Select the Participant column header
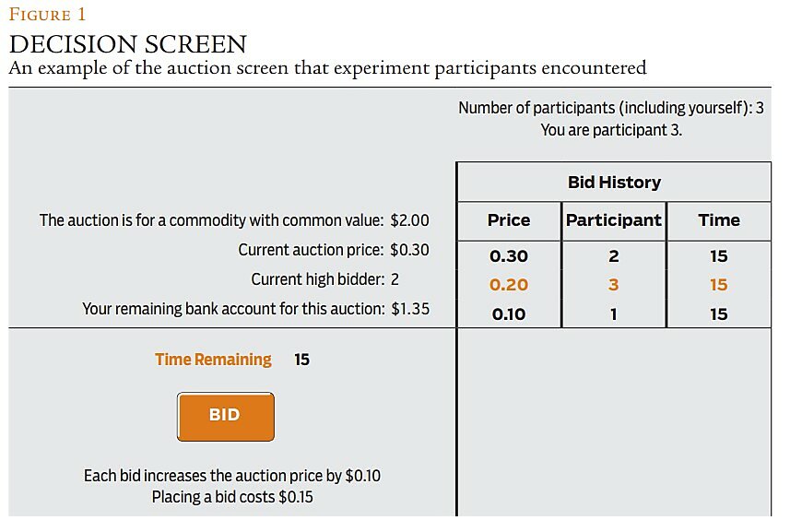 tap(613, 220)
